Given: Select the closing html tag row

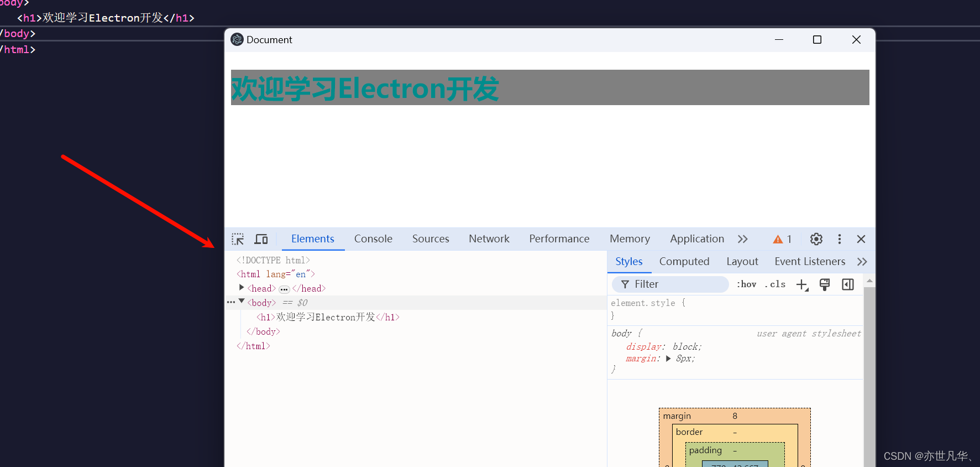Looking at the screenshot, I should (253, 346).
